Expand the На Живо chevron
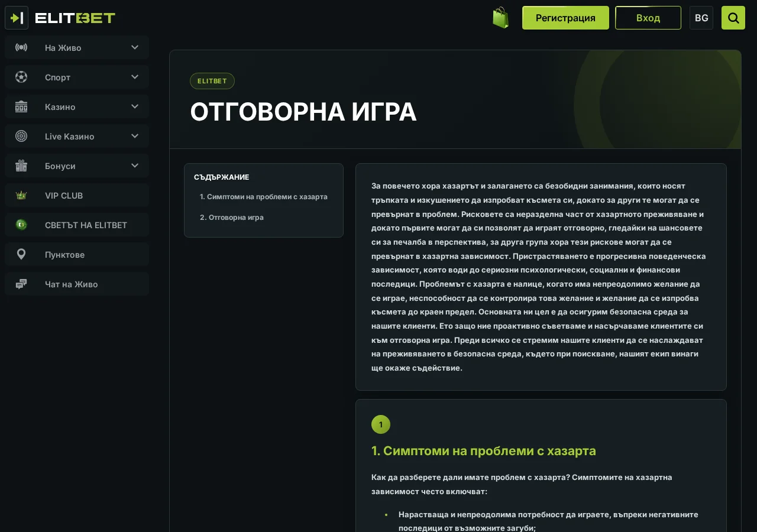This screenshot has width=757, height=532. point(135,47)
